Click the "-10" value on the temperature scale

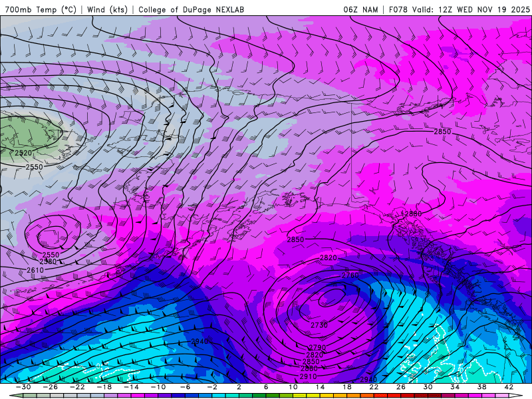click(158, 387)
